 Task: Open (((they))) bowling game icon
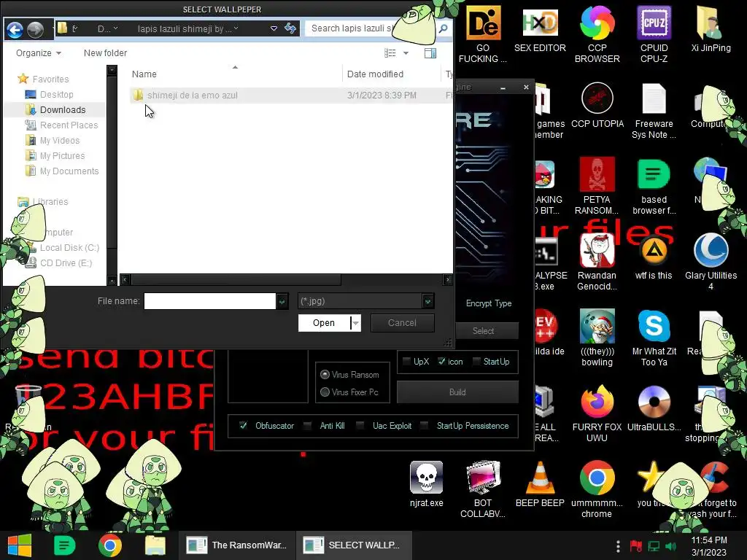597,338
